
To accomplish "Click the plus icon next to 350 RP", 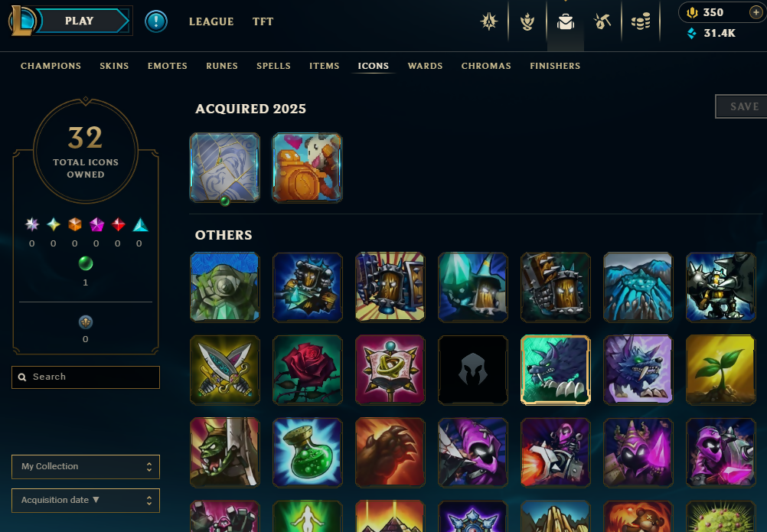I will (x=756, y=12).
